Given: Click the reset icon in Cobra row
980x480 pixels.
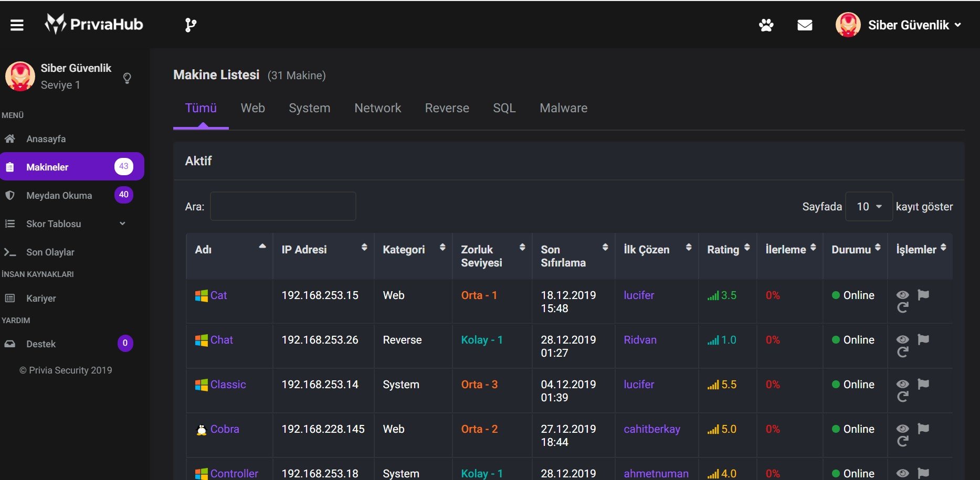Looking at the screenshot, I should click(902, 442).
